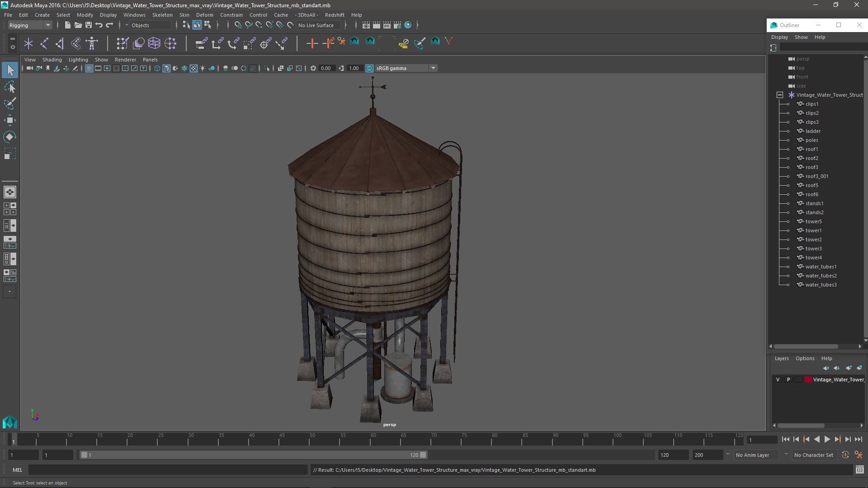Toggle textured display in viewport toolbar

point(193,68)
